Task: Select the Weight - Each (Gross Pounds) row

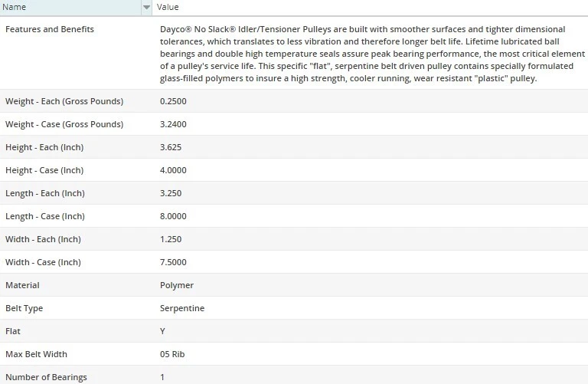Action: click(x=64, y=101)
